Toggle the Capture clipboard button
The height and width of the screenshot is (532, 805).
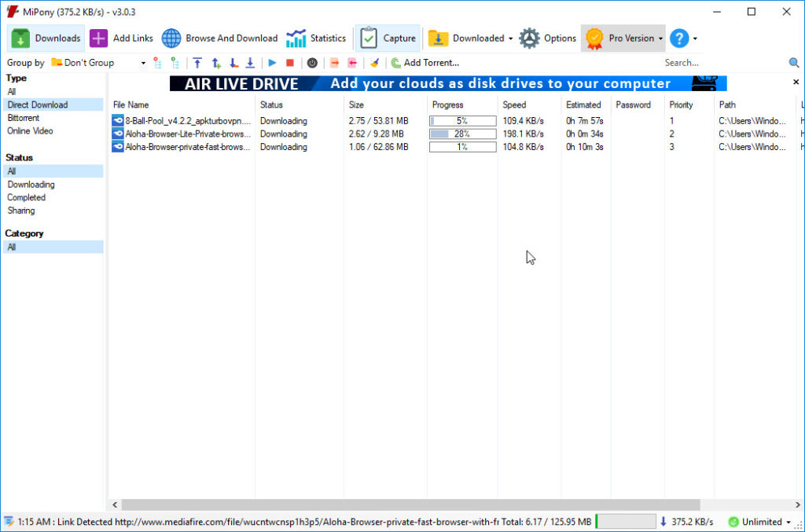point(388,38)
